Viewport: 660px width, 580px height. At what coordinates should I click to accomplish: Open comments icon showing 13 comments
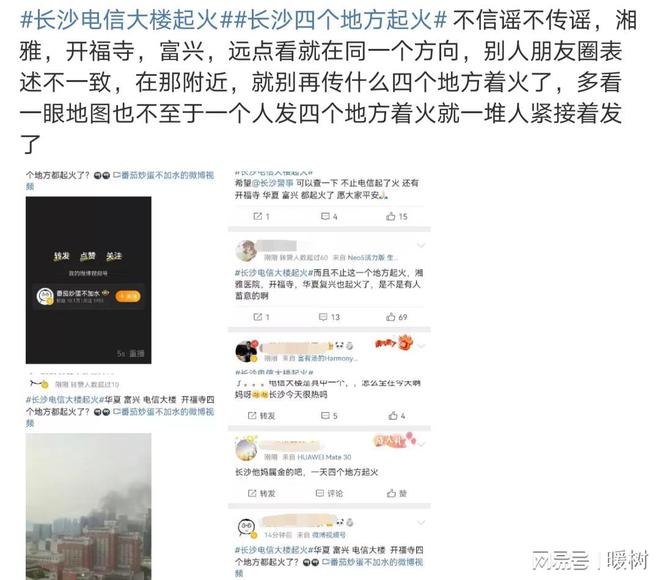pos(323,317)
